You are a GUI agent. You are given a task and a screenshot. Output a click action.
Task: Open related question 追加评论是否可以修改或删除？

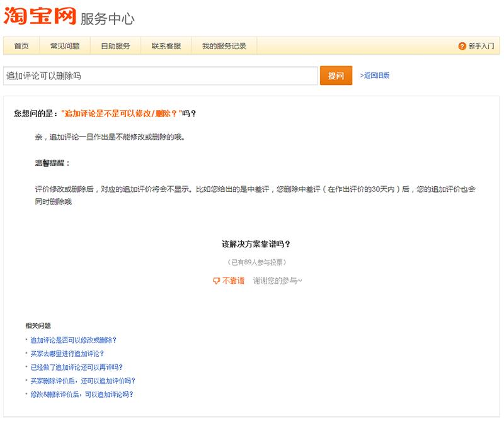pyautogui.click(x=73, y=340)
